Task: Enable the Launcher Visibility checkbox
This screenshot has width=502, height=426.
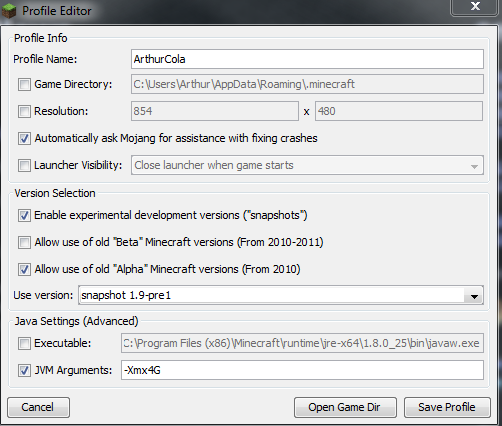Action: pos(24,165)
